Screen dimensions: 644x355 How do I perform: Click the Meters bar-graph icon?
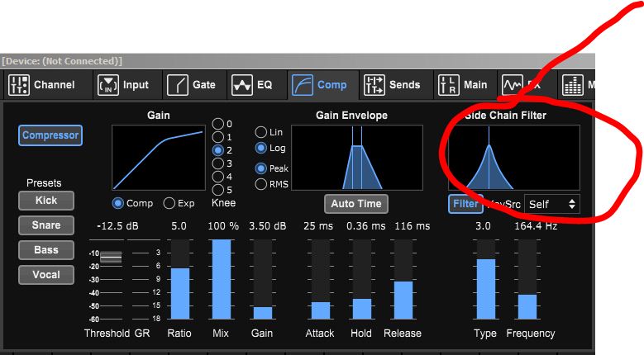tap(573, 85)
